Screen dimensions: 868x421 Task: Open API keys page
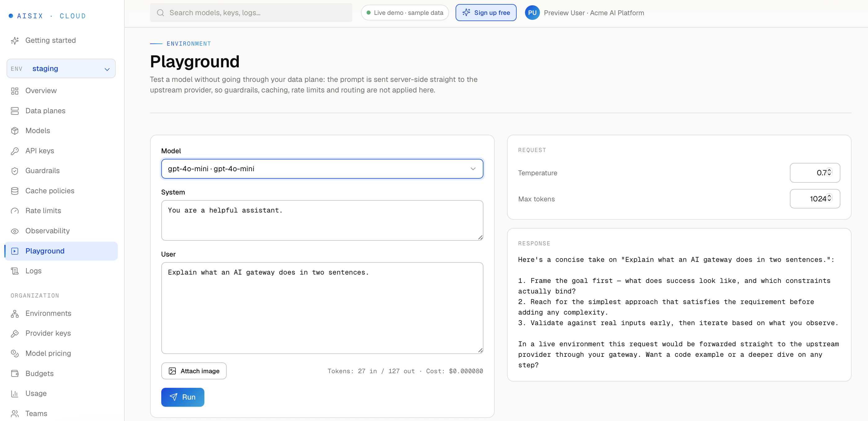coord(61,151)
